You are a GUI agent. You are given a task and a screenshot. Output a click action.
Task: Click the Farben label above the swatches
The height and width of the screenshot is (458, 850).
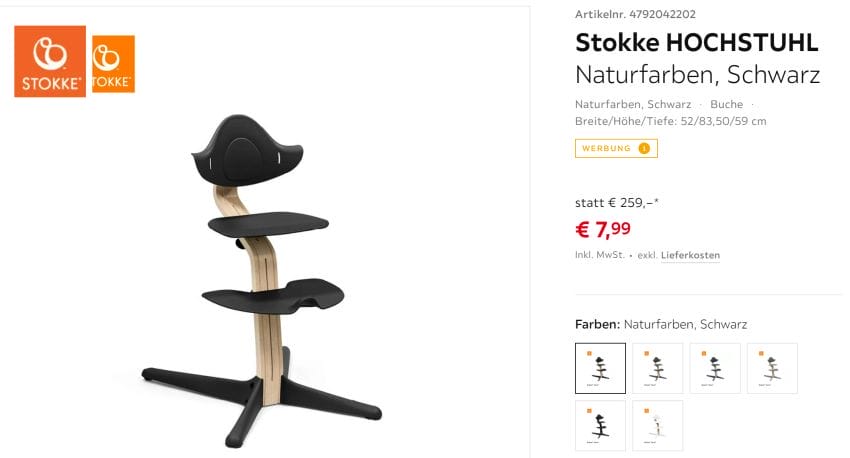click(597, 324)
